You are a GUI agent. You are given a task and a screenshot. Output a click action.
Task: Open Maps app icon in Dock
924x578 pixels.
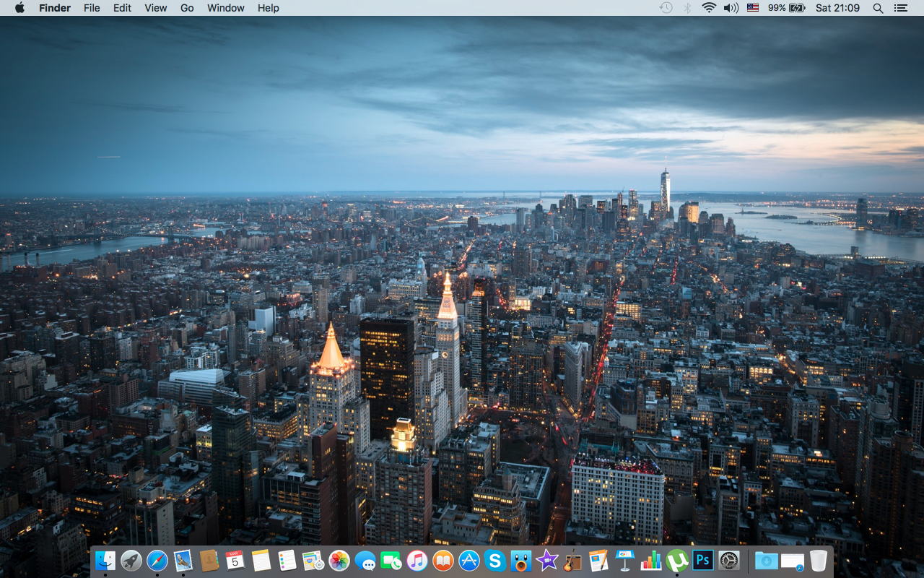313,560
